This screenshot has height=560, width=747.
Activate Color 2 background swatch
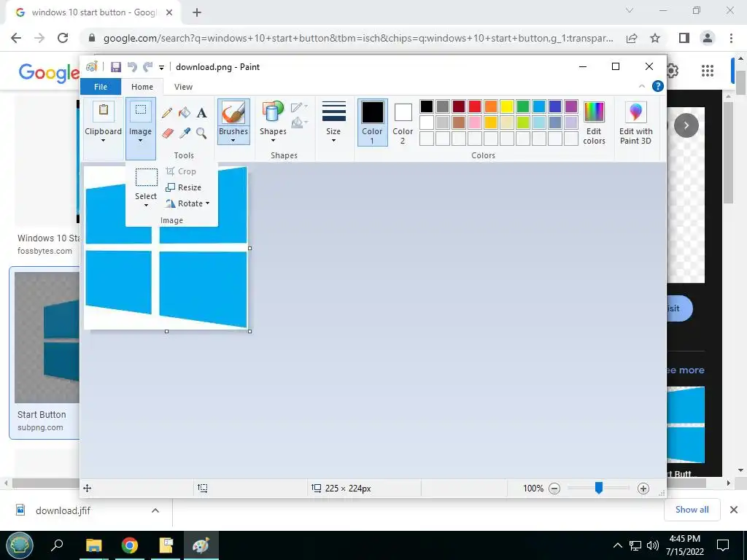tap(403, 122)
